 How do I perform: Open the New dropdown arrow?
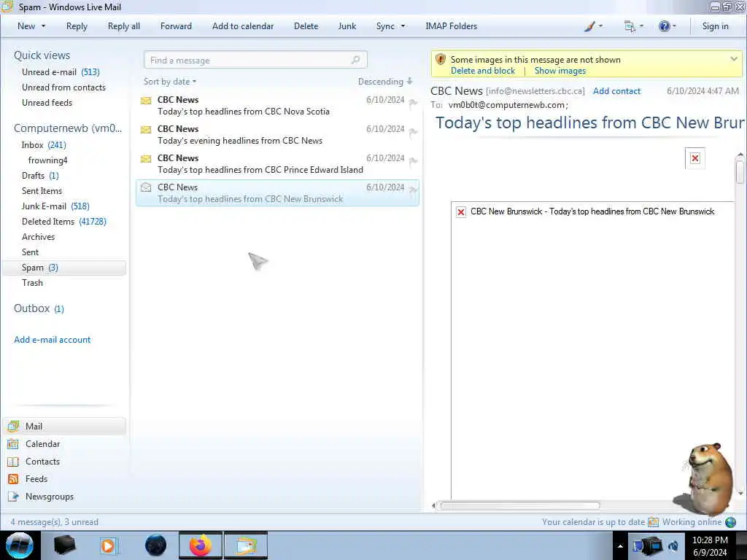(x=43, y=27)
